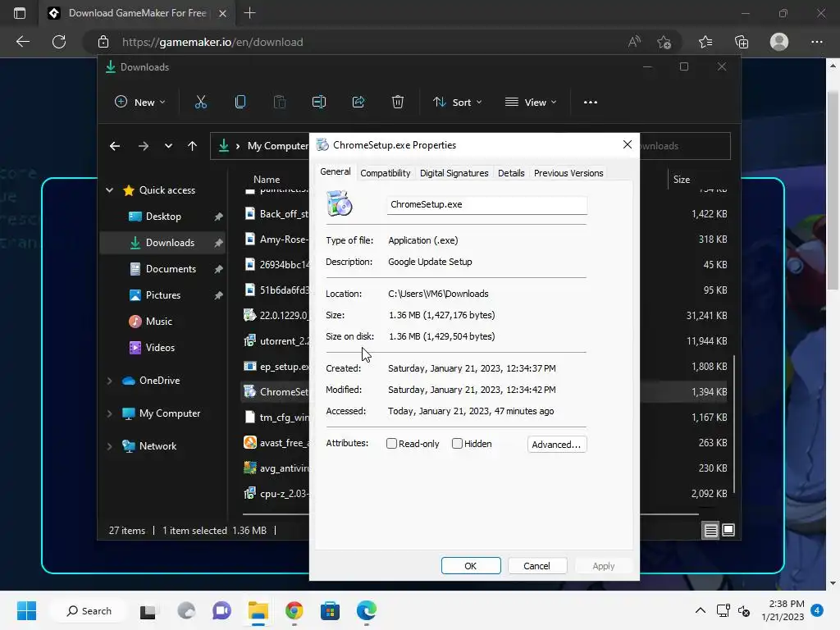Open the See more ellipsis in Explorer
The height and width of the screenshot is (630, 840).
click(x=591, y=103)
